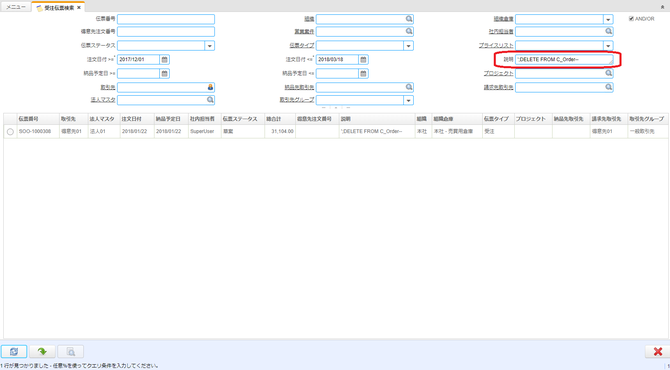
Task: Open the 法人マスタ search lookup icon
Action: click(x=210, y=100)
